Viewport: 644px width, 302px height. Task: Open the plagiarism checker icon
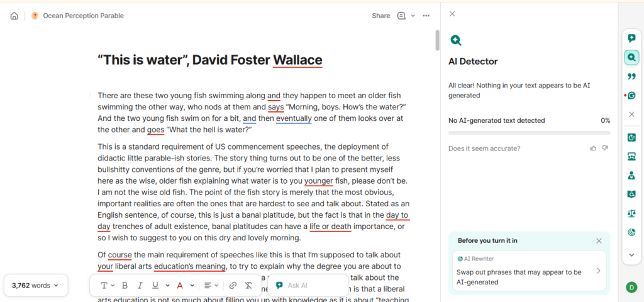[x=631, y=194]
